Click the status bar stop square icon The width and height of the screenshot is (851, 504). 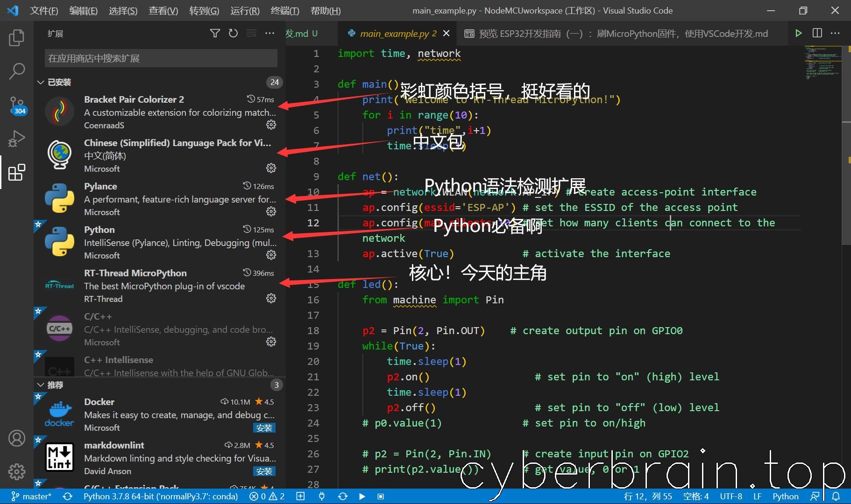click(381, 496)
